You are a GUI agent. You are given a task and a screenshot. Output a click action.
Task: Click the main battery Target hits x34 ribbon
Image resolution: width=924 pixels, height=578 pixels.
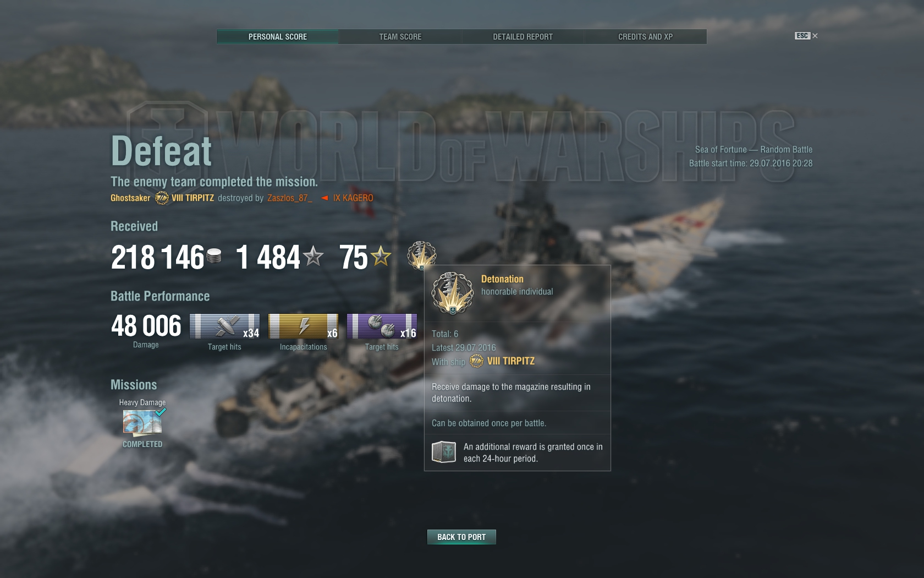point(224,326)
